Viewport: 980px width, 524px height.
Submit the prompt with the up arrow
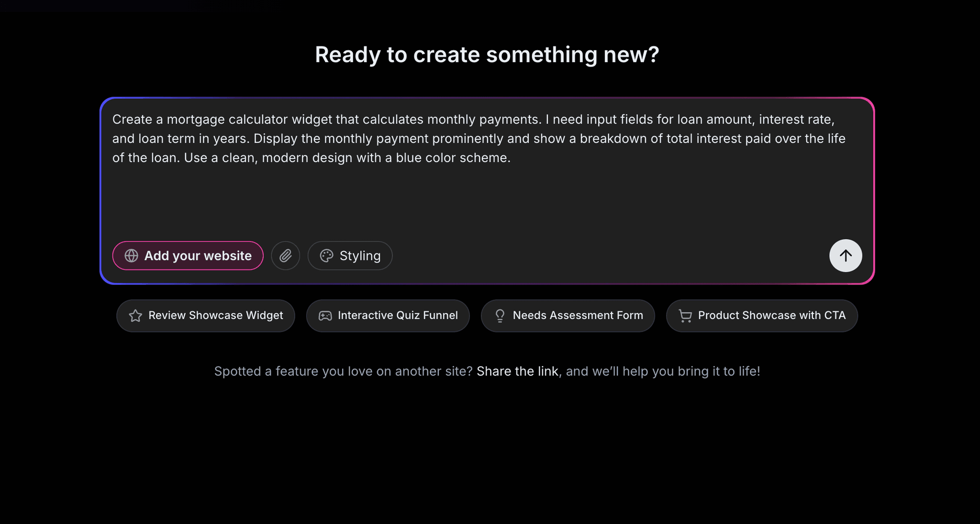846,256
